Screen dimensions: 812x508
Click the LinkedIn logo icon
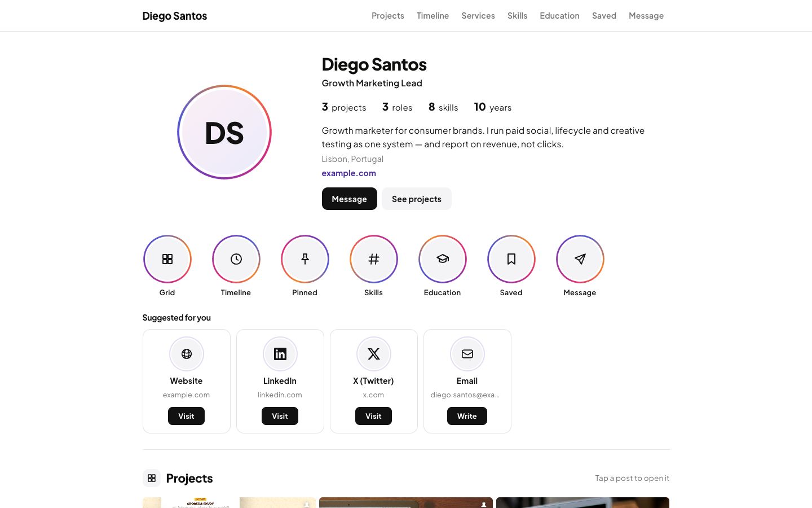(280, 354)
